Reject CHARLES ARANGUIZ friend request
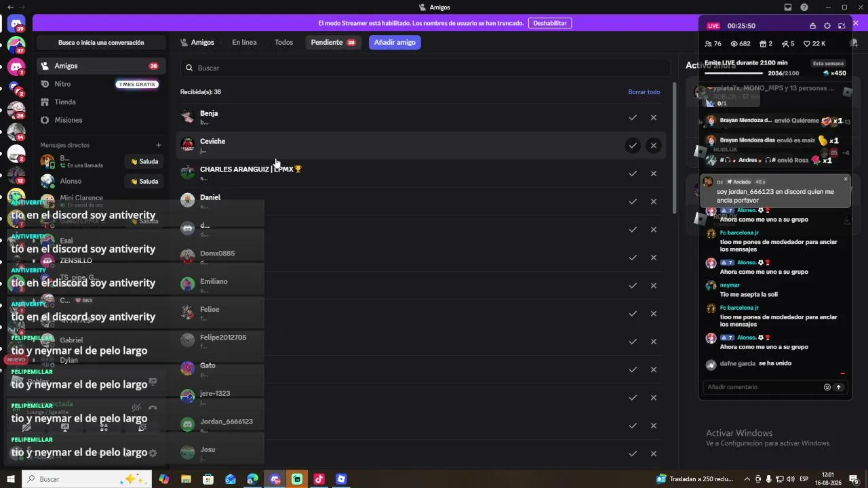This screenshot has height=488, width=868. coord(654,174)
